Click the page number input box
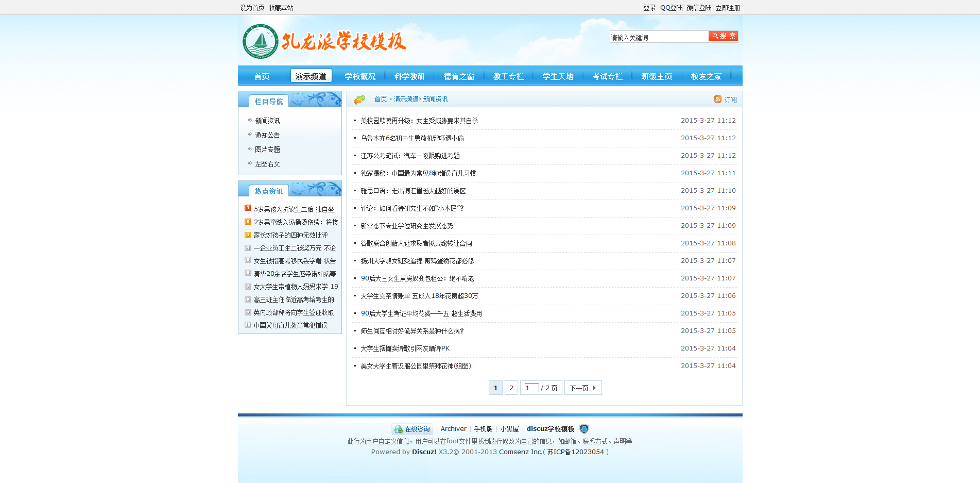Screen dimensions: 980x483 pos(531,388)
